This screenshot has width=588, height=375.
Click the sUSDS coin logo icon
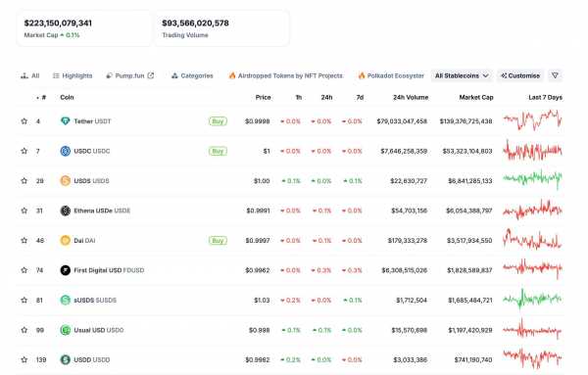[66, 300]
